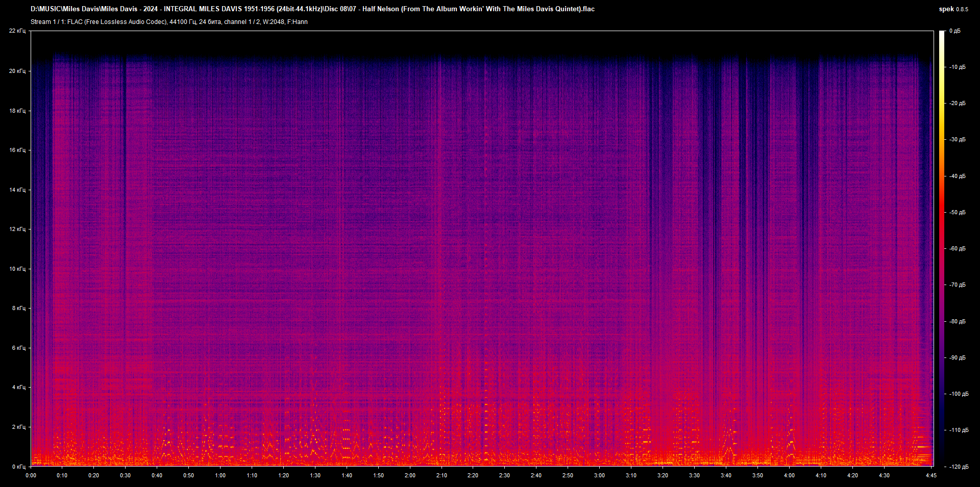Click the 18 кГц frequency axis label
This screenshot has height=487, width=980.
17,111
